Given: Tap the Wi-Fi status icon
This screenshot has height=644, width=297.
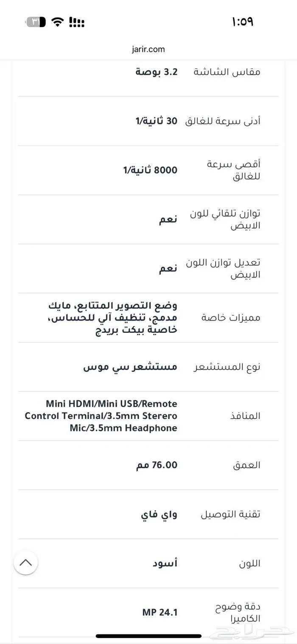Looking at the screenshot, I should pos(56,22).
